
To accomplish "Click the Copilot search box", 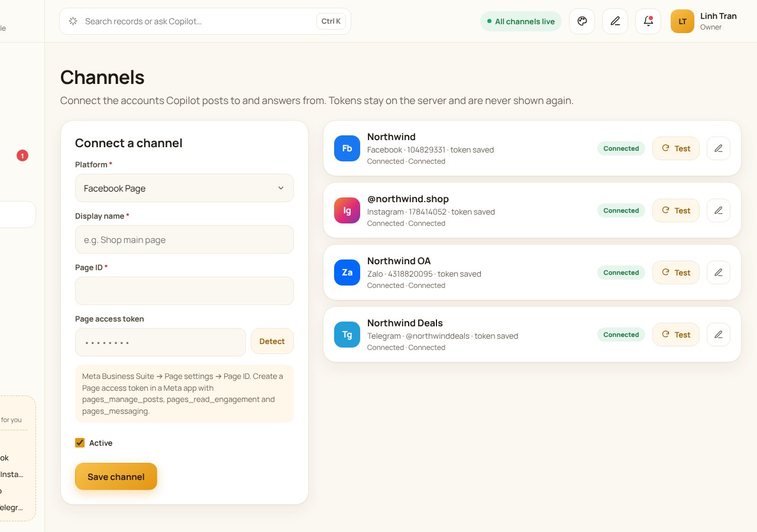I will click(x=205, y=21).
